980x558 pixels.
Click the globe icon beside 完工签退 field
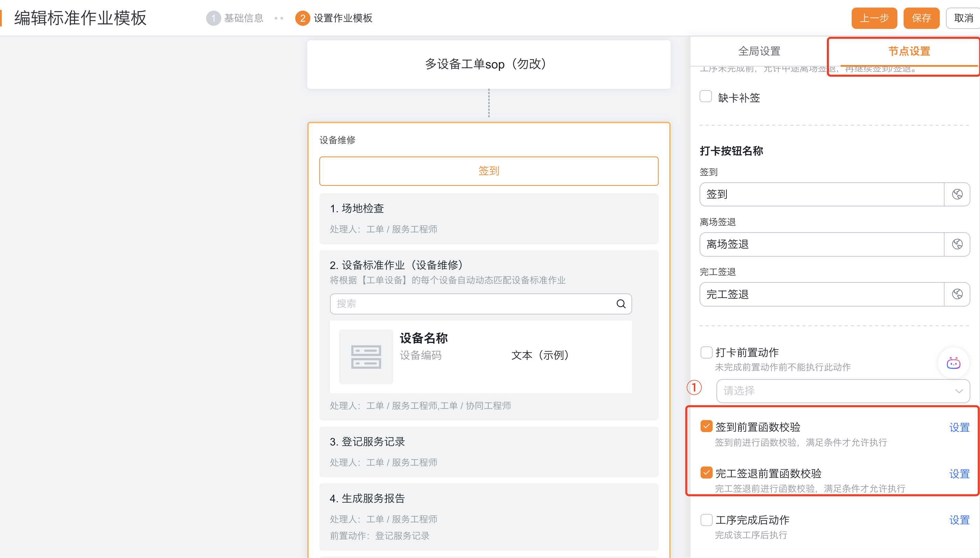[957, 294]
